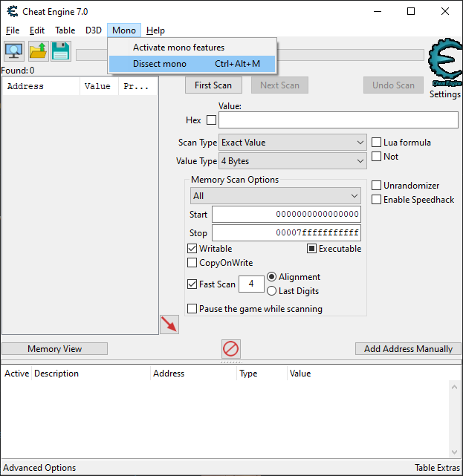The width and height of the screenshot is (463, 476).
Task: Toggle the Hex checkbox
Action: point(212,120)
